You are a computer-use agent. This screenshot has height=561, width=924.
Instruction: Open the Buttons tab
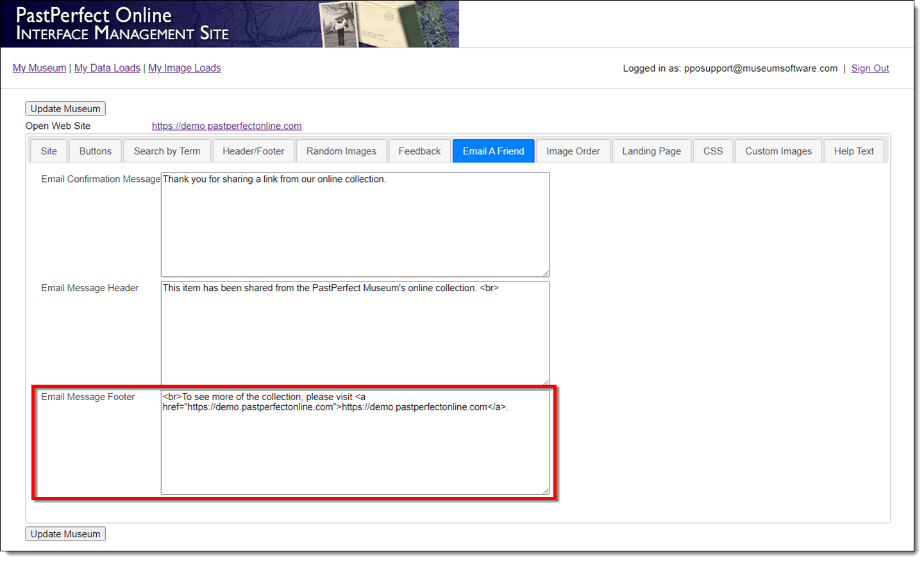point(95,151)
